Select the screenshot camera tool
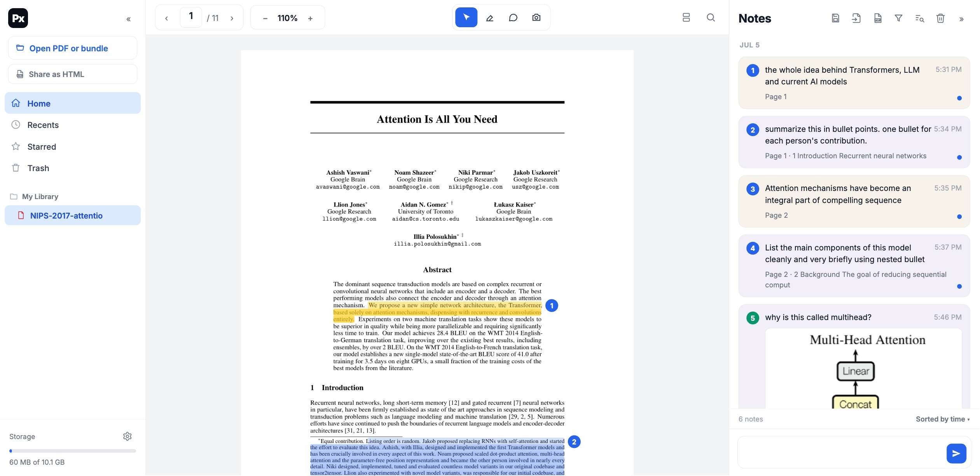980x476 pixels. 536,18
